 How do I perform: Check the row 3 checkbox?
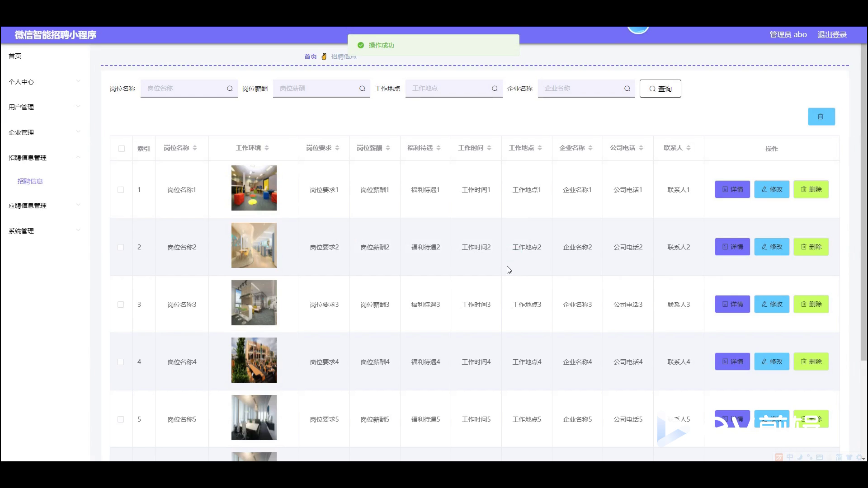121,305
